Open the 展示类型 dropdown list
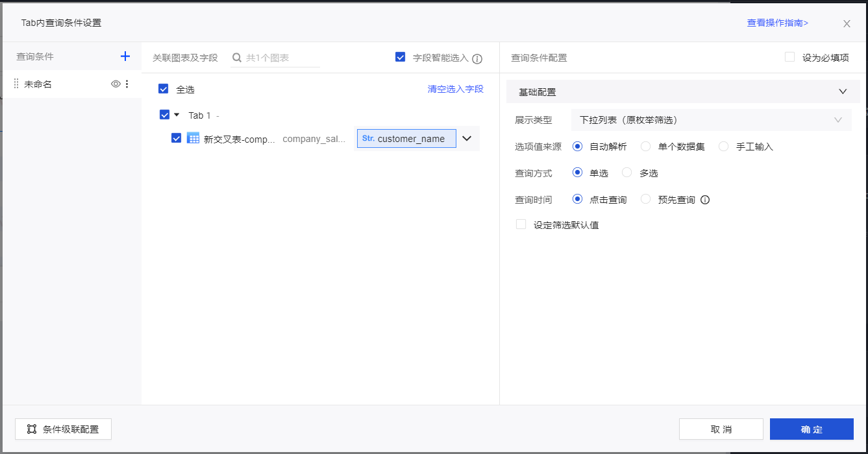This screenshot has width=868, height=454. 711,120
